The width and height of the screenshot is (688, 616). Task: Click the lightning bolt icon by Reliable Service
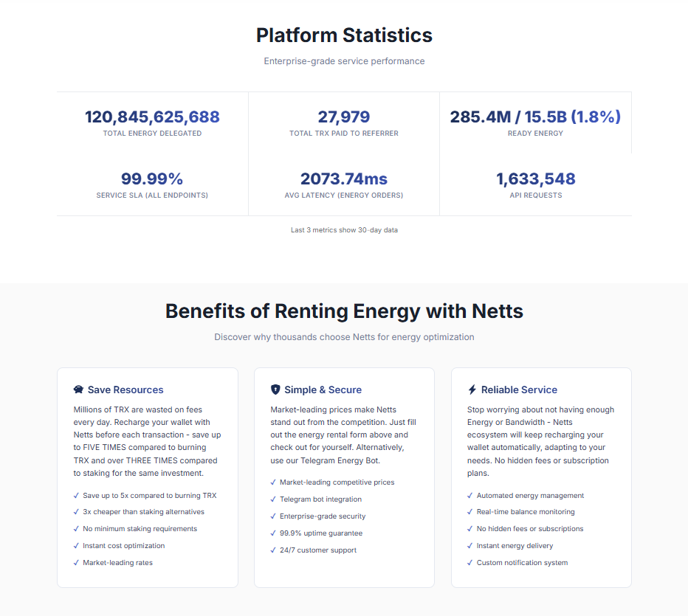[472, 390]
